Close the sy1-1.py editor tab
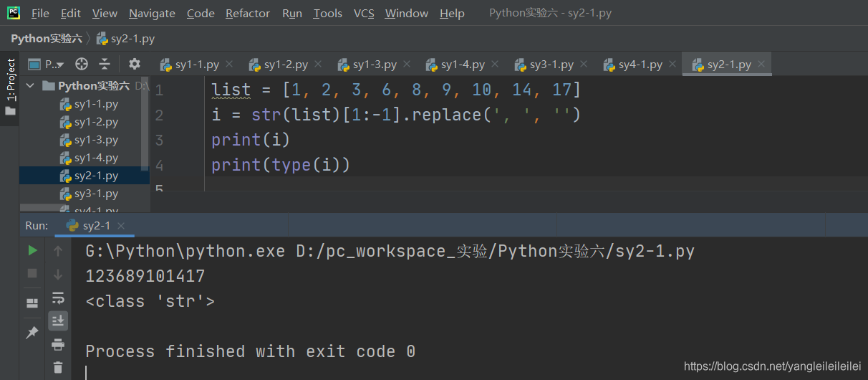The image size is (868, 380). pos(231,64)
